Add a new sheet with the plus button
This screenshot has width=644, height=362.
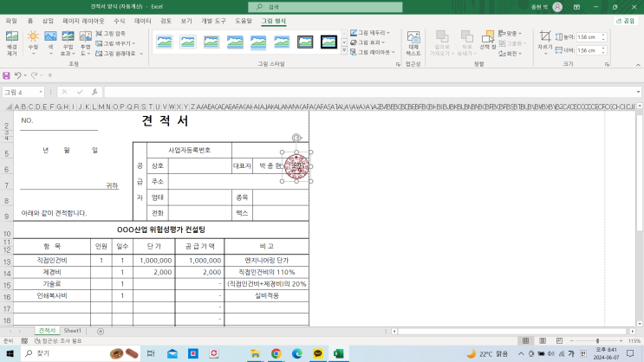(x=101, y=331)
